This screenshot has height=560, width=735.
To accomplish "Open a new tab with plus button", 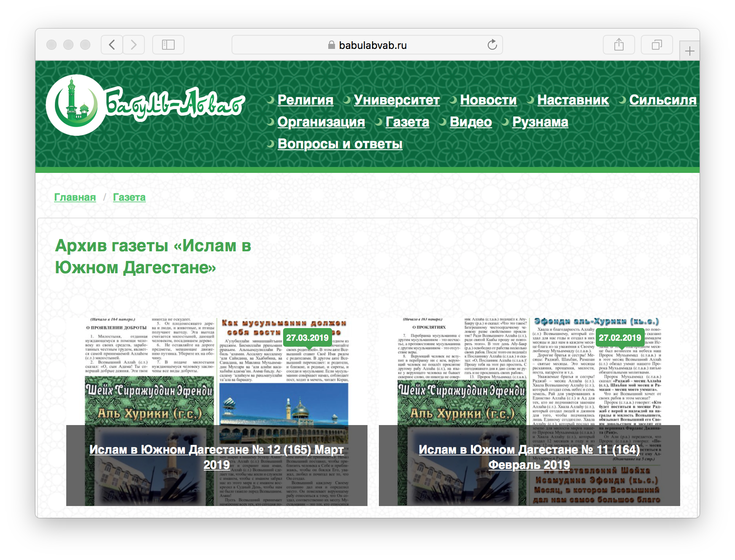I will click(689, 51).
